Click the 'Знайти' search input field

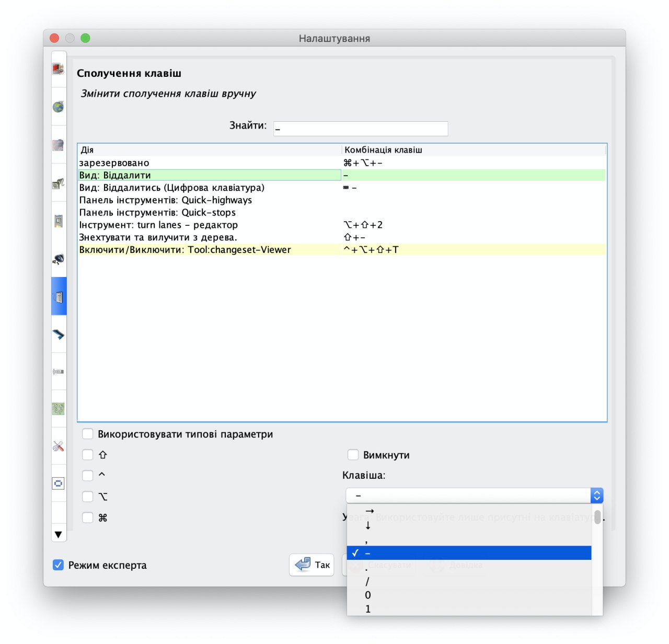(x=361, y=129)
